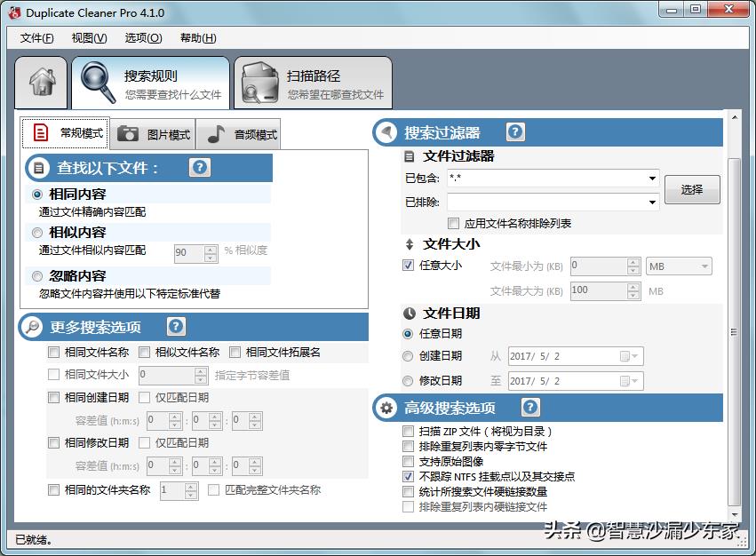756x556 pixels.
Task: Open help for 搜索过滤器 section
Action: point(515,131)
